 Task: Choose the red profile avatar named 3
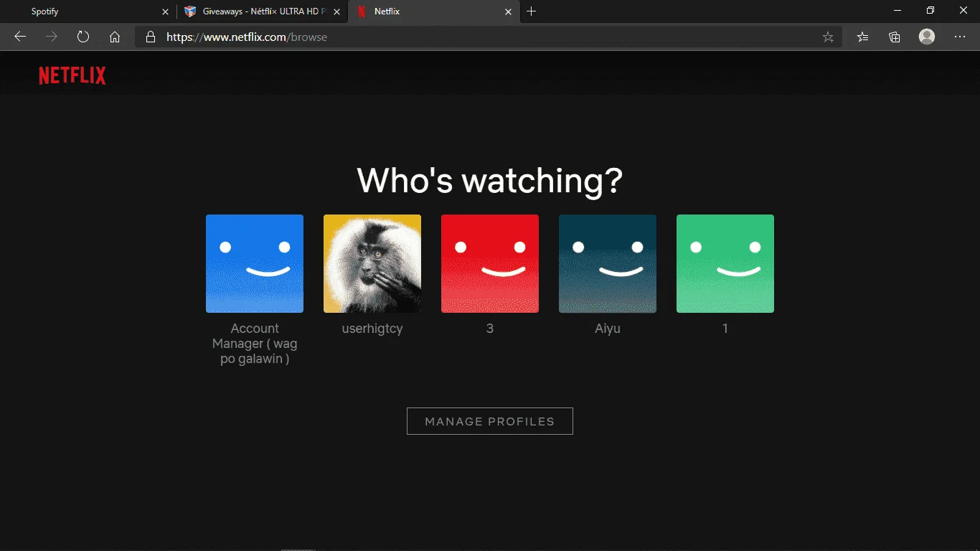(x=490, y=263)
